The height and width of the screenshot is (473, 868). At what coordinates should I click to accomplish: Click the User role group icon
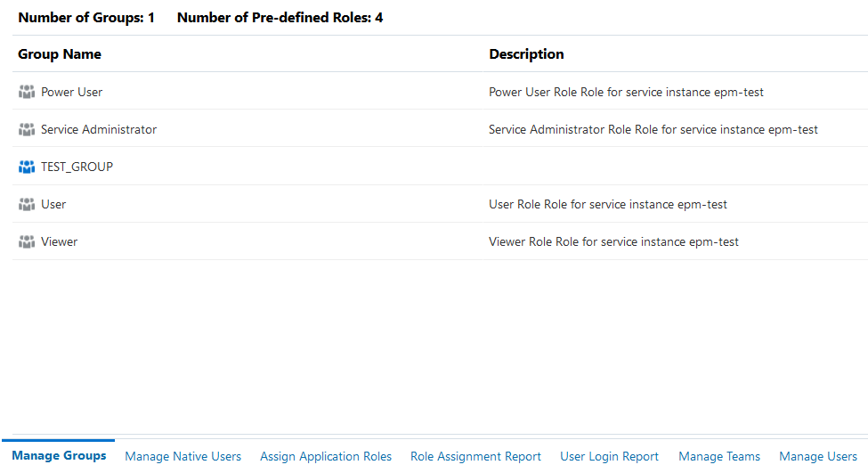(27, 204)
